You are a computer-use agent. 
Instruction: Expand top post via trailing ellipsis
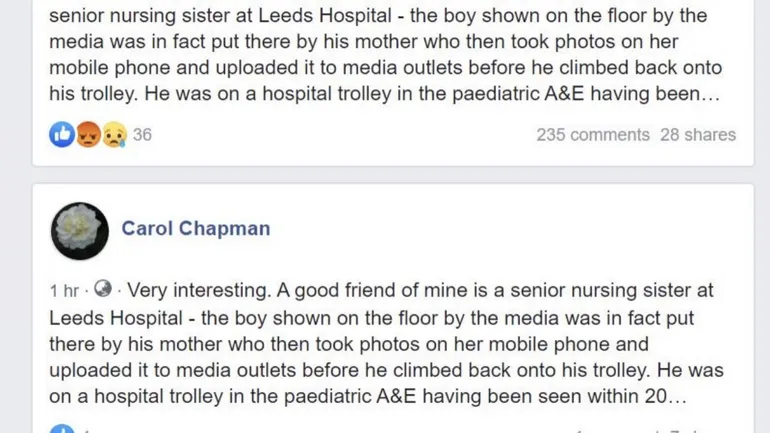coord(711,96)
